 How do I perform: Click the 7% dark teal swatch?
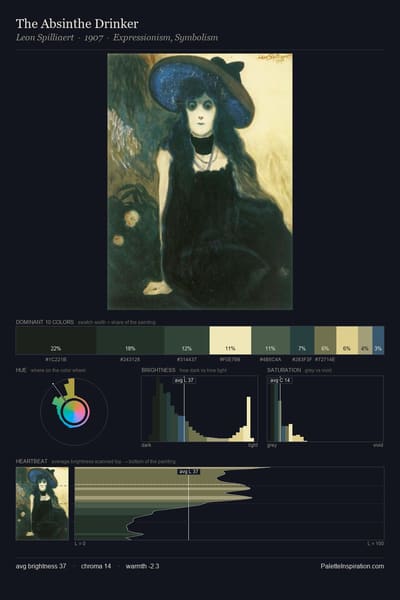pyautogui.click(x=302, y=340)
